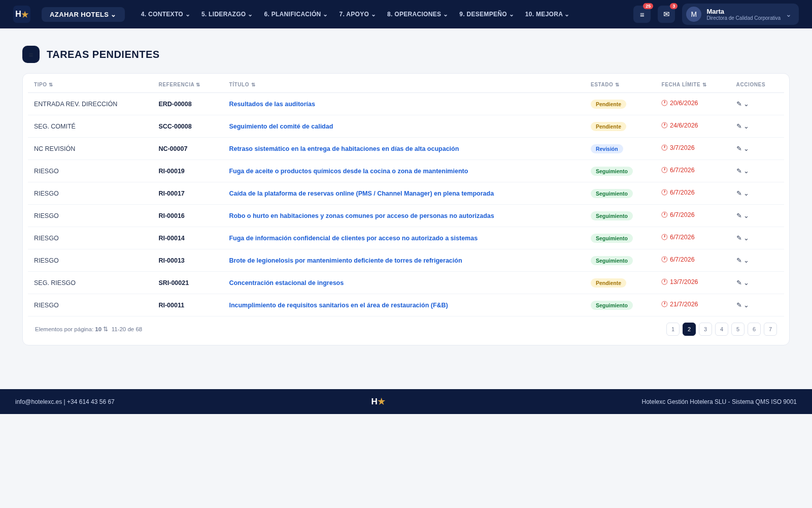Open the 5. LIDERAZGO menu

coord(226,14)
